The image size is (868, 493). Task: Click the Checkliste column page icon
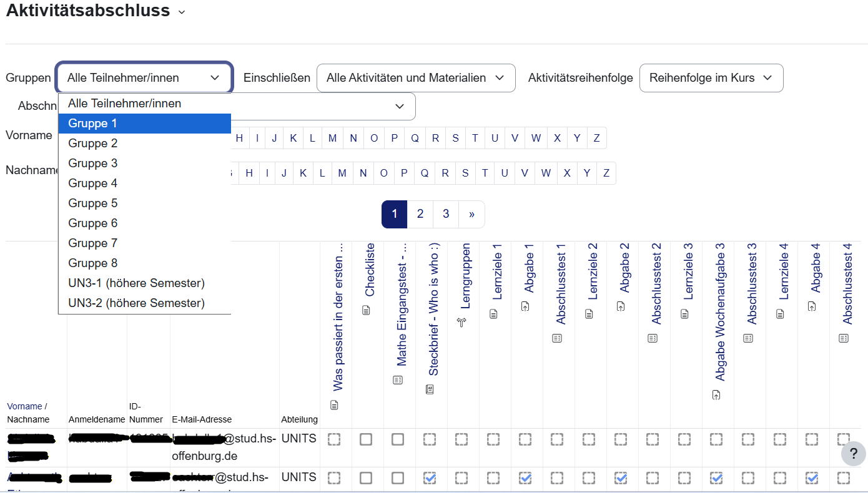(x=366, y=310)
